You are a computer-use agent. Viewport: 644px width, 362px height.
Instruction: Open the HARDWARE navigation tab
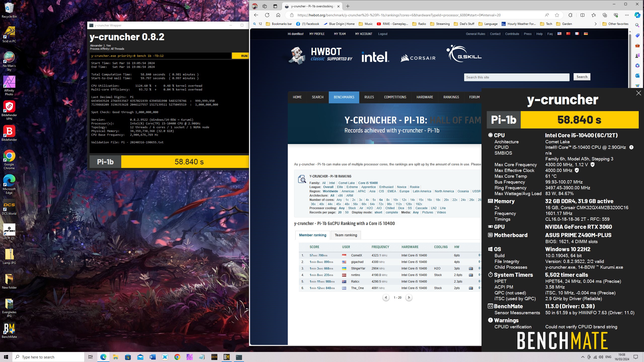point(425,97)
